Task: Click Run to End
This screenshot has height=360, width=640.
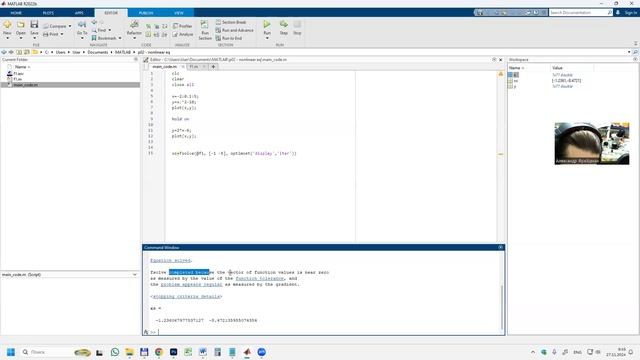Action: 229,38
